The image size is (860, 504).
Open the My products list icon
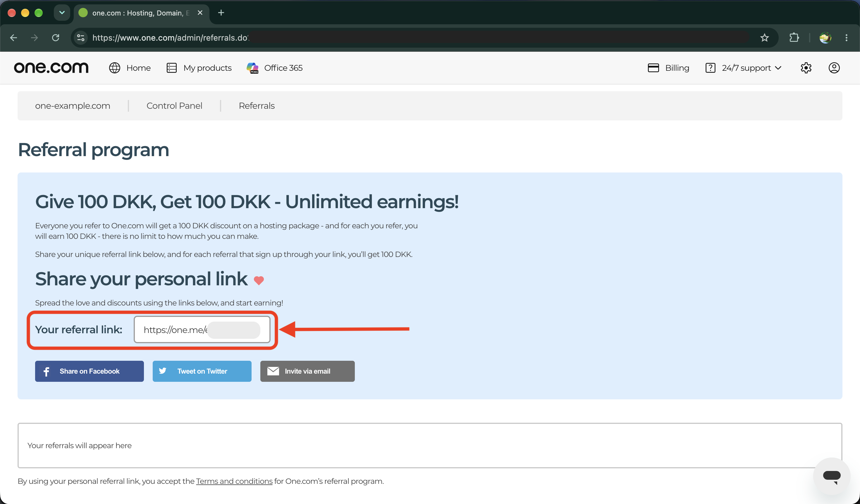click(172, 68)
